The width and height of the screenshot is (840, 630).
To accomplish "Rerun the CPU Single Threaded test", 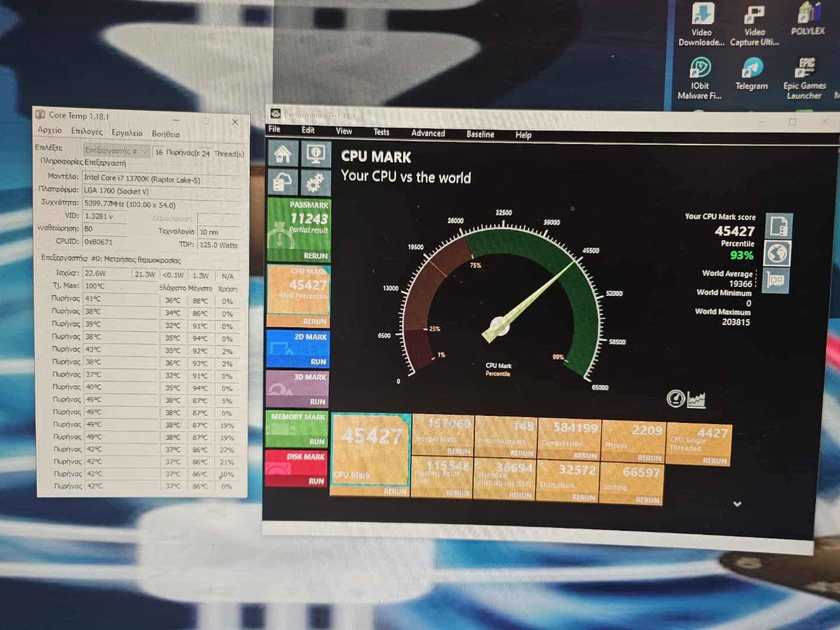I will pos(715,461).
